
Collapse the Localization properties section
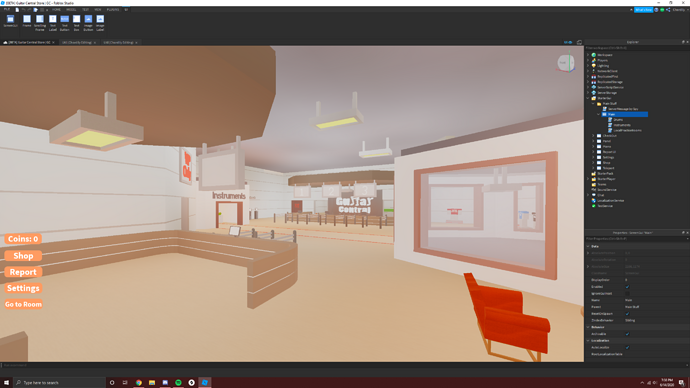click(x=588, y=340)
